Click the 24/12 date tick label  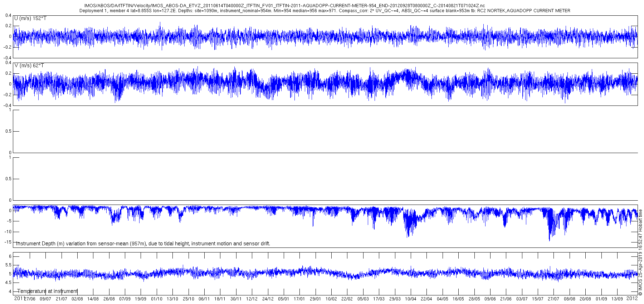click(268, 299)
